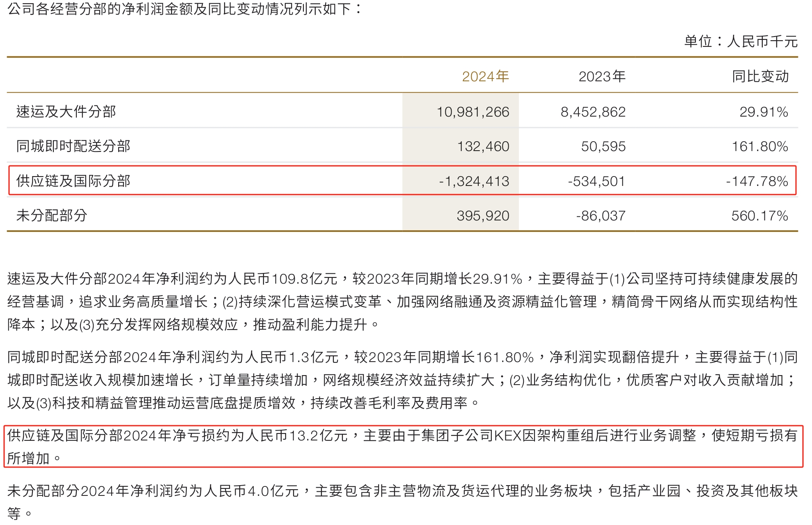The image size is (812, 525).
Task: Click the 161.80% cell in the table
Action: pos(760,147)
